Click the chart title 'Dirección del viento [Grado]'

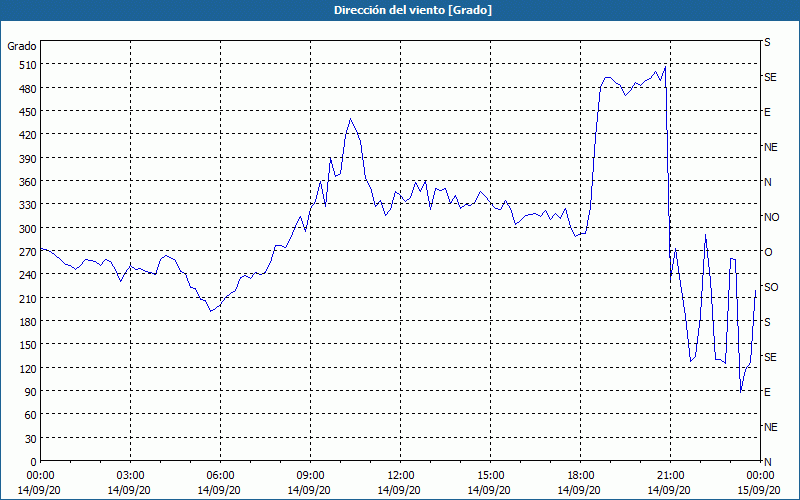413,10
